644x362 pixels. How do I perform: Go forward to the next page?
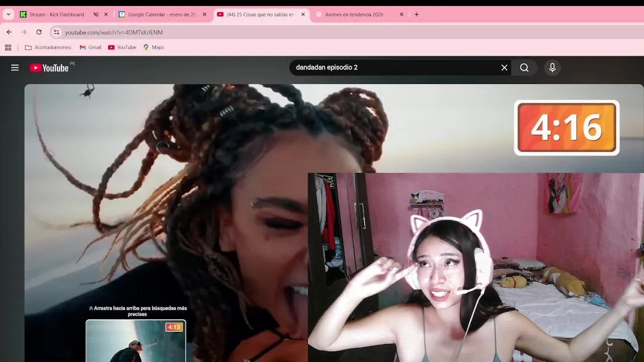tap(24, 32)
